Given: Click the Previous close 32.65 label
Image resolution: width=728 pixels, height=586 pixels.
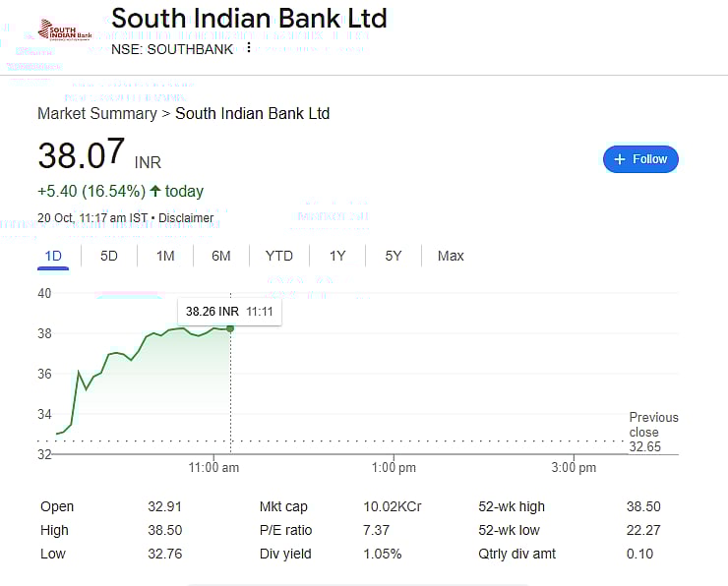Looking at the screenshot, I should pyautogui.click(x=652, y=432).
